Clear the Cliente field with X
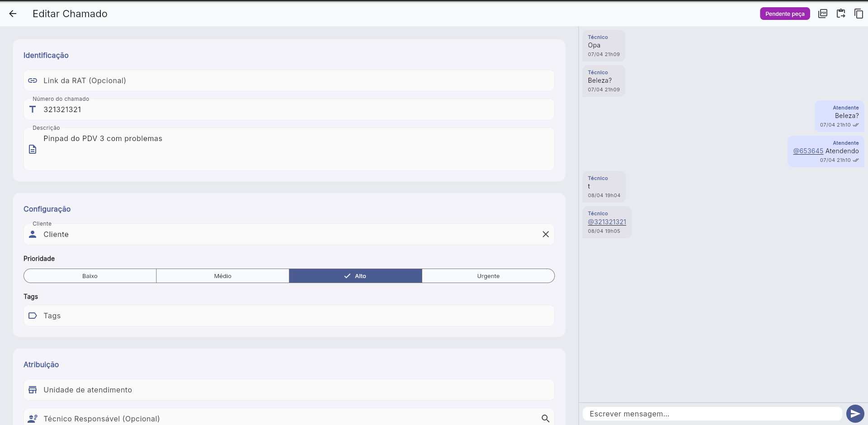The height and width of the screenshot is (425, 868). pyautogui.click(x=546, y=234)
